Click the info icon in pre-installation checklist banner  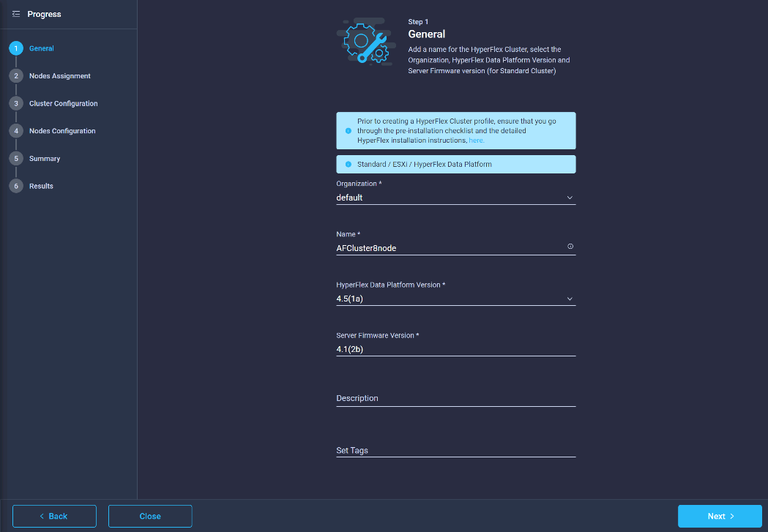point(348,131)
